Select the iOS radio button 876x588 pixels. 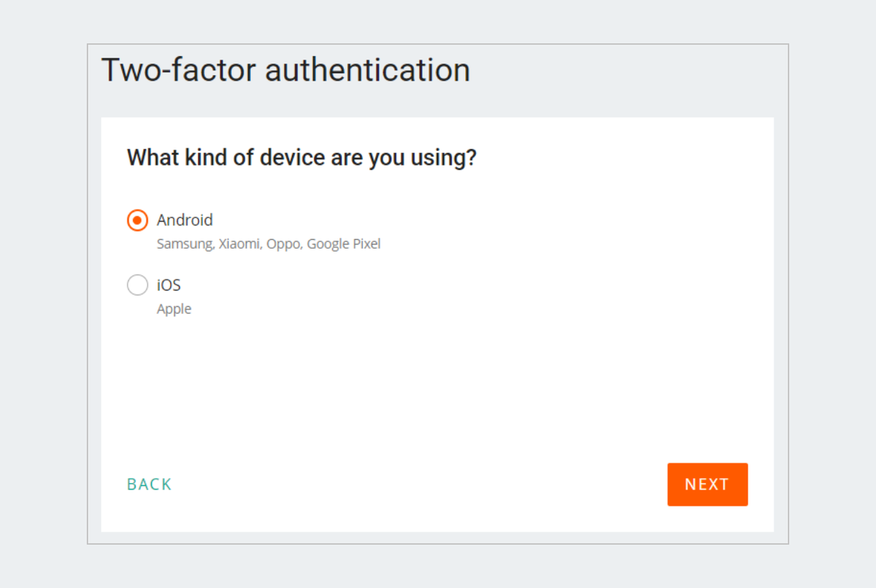coord(137,285)
